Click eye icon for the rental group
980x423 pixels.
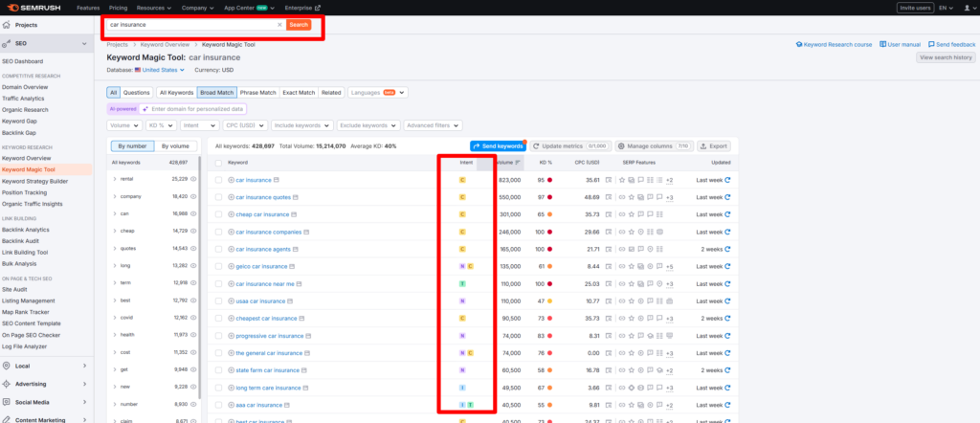pos(193,179)
